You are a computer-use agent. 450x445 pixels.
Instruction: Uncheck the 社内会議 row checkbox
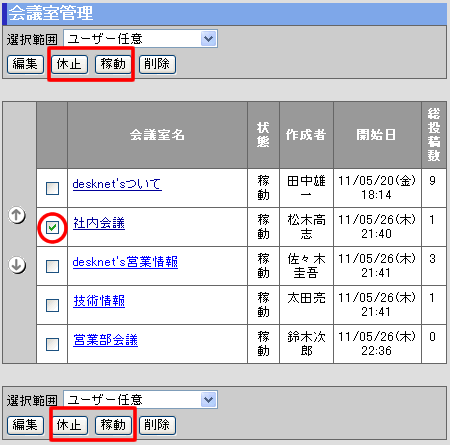[x=52, y=227]
